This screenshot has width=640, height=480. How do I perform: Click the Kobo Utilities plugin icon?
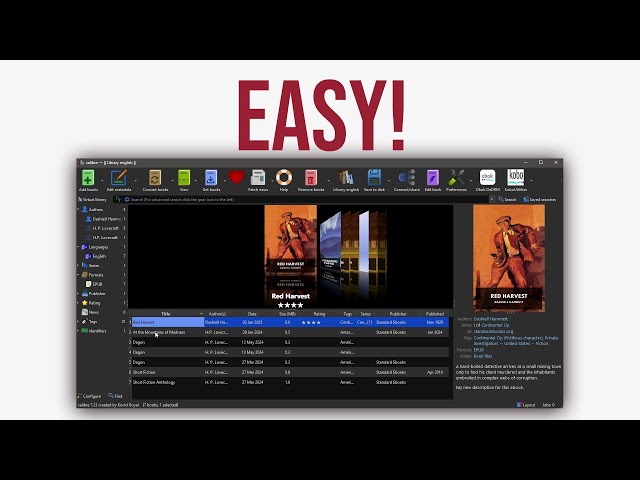point(516,178)
